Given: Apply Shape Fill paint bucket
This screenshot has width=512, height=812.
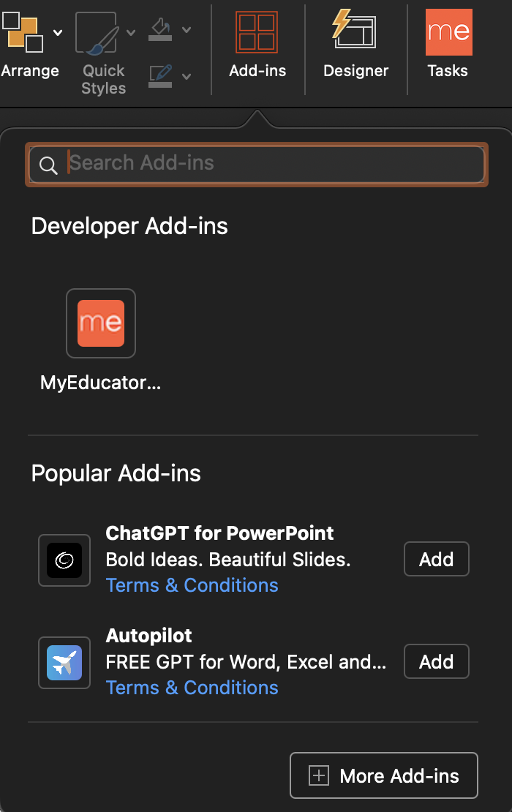Looking at the screenshot, I should 160,29.
